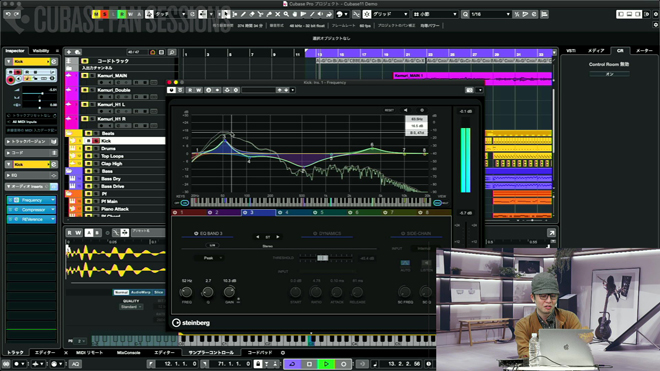Viewport: 660px width, 371px height.
Task: Toggle the red S solo-all button
Action: (104, 14)
